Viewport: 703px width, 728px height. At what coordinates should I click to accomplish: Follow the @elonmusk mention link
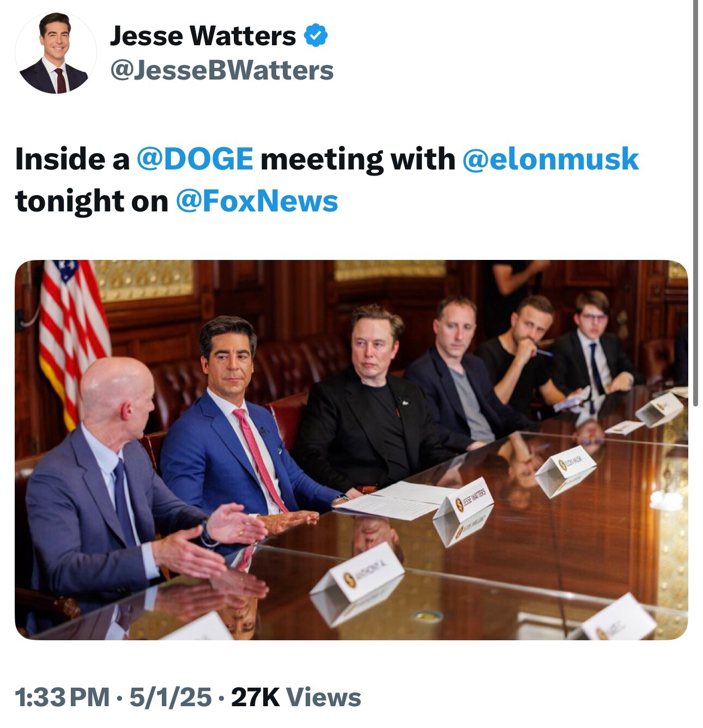[x=550, y=159]
